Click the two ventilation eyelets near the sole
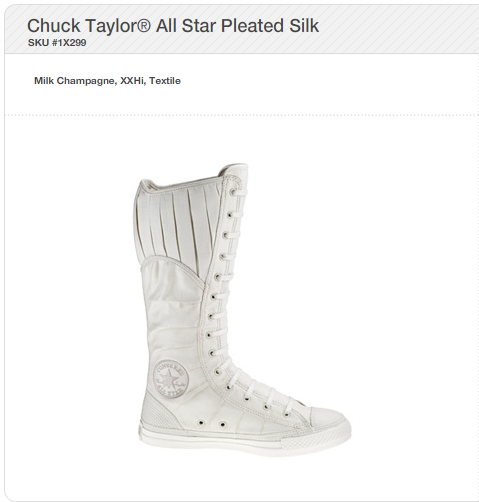The image size is (479, 502). [x=212, y=424]
